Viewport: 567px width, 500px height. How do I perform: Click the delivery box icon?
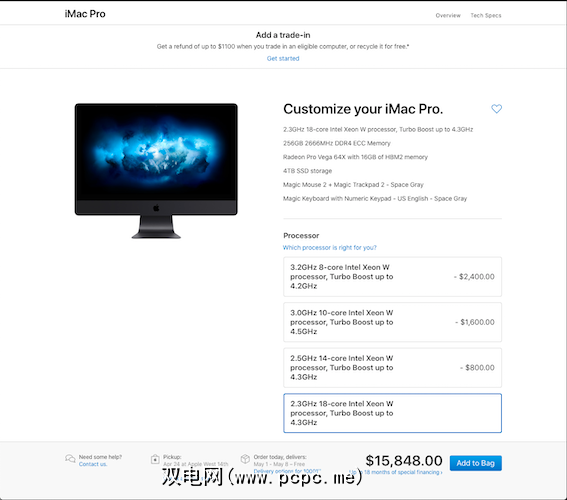(x=245, y=459)
